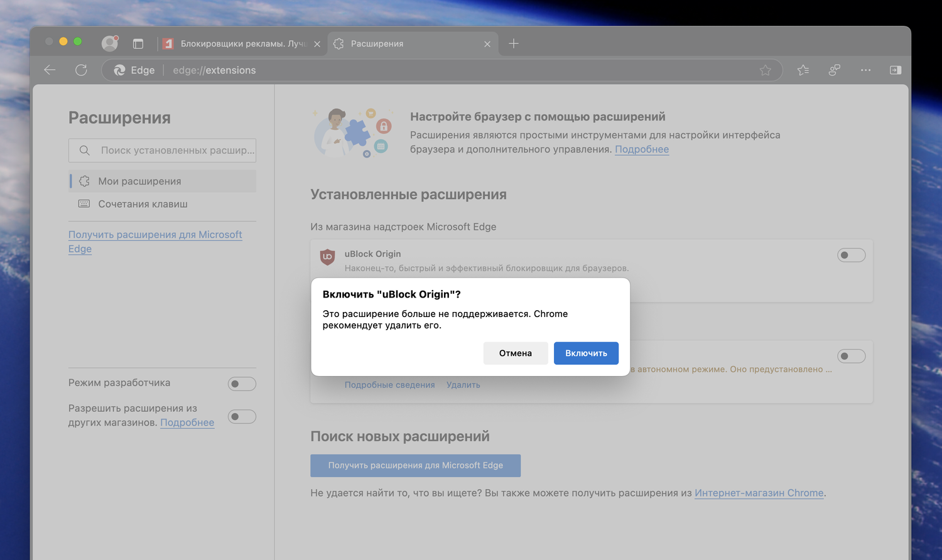Open a new tab with plus button
This screenshot has width=942, height=560.
[x=514, y=43]
